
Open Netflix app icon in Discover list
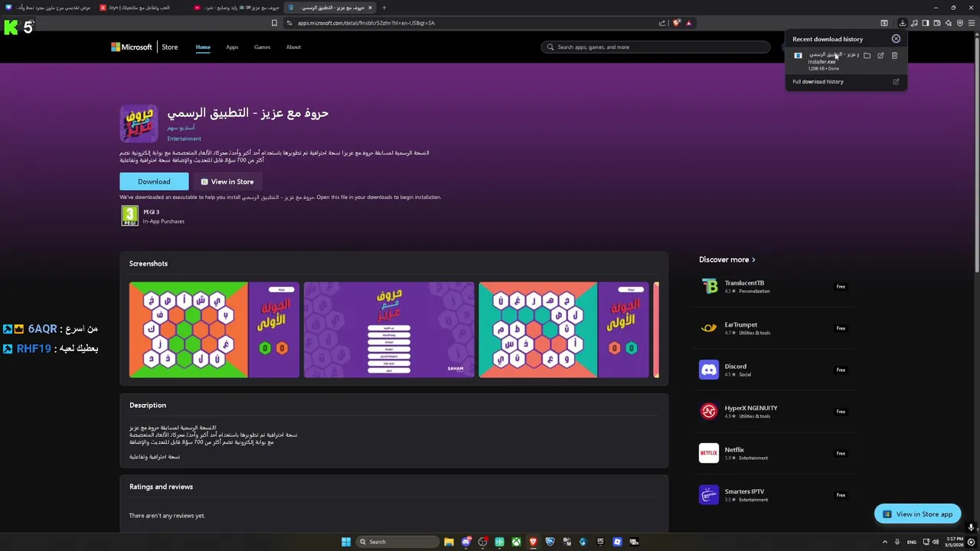pos(709,453)
